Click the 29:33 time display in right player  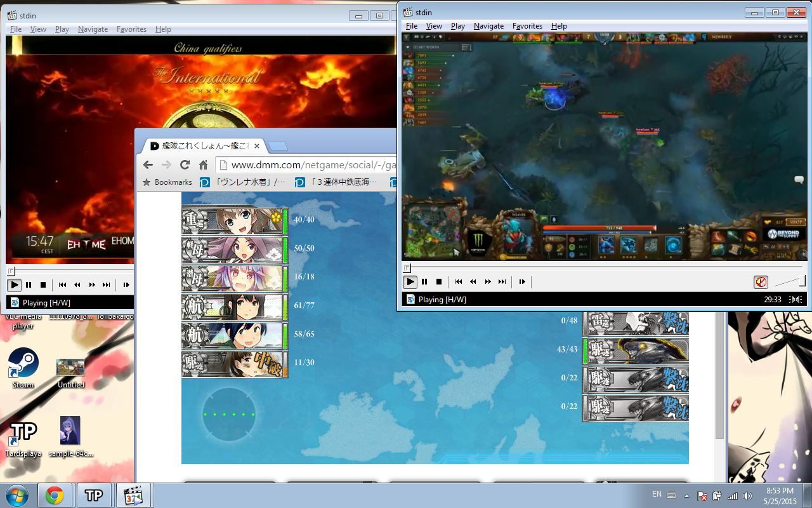pos(773,299)
